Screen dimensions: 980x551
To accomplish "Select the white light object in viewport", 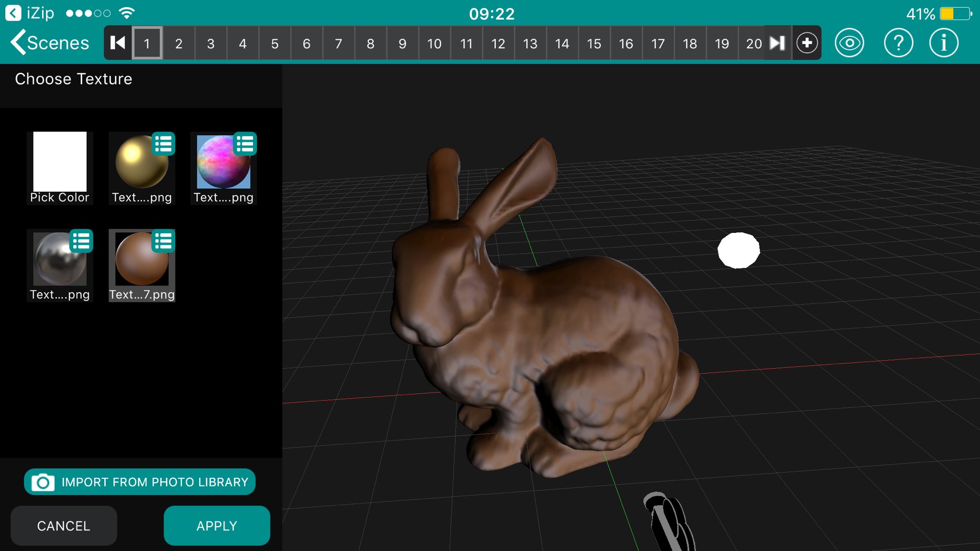I will coord(738,250).
